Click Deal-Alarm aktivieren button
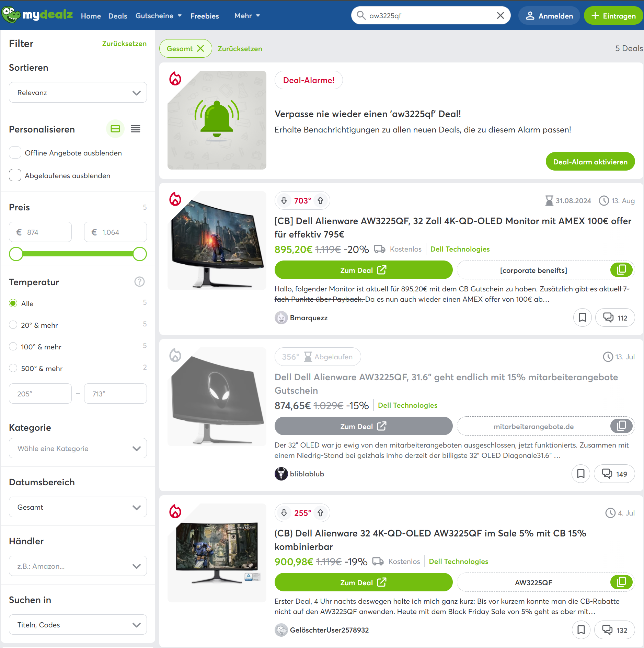Viewport: 644px width, 648px height. 590,161
